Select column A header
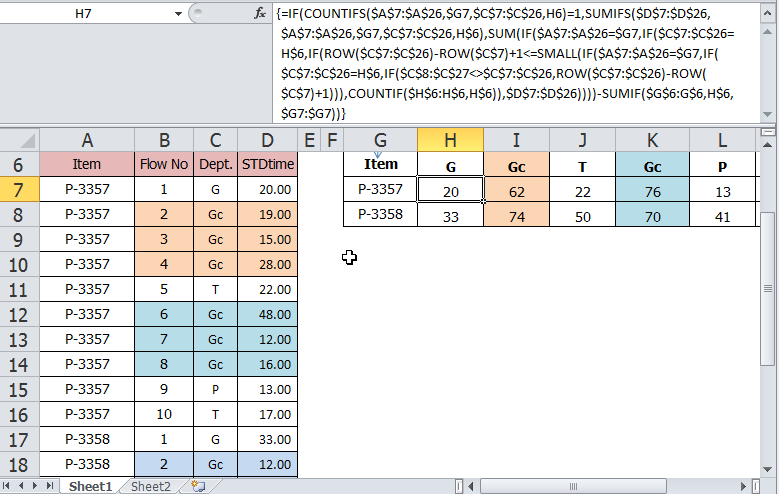The height and width of the screenshot is (494, 779). (x=87, y=140)
